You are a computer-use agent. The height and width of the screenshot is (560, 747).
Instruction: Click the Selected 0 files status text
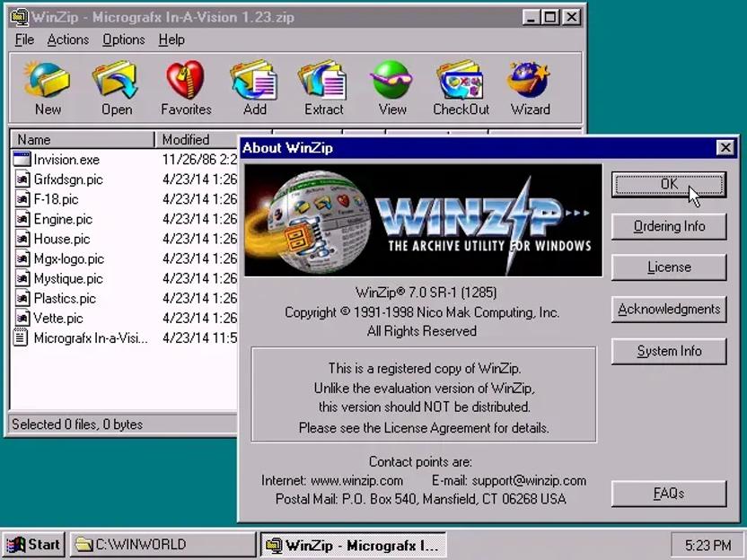(x=77, y=424)
